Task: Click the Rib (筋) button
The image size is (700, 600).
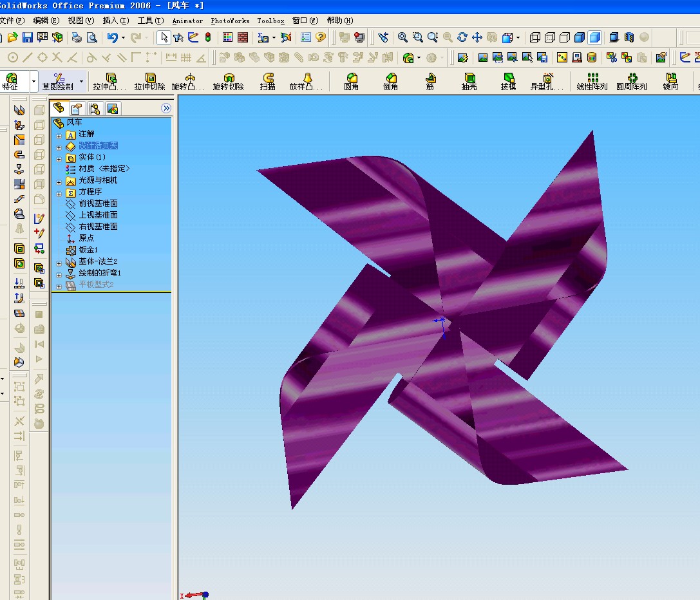Action: coord(430,82)
